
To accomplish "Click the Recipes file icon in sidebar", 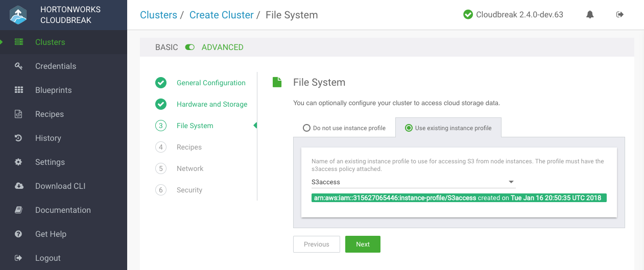I will click(x=19, y=114).
